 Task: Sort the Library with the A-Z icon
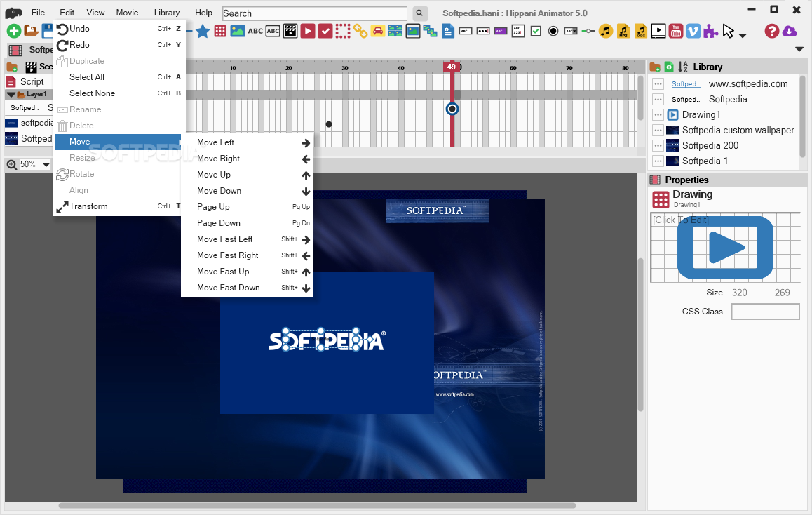(x=683, y=67)
